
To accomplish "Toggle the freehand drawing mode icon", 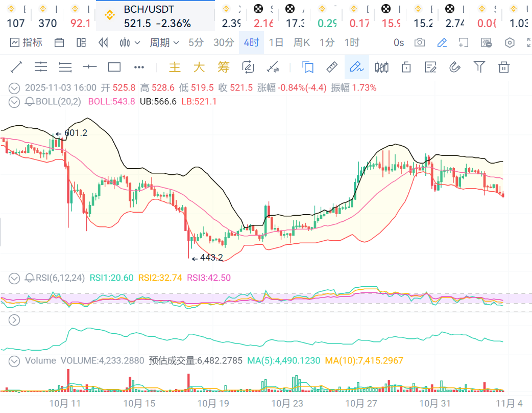I will [x=356, y=67].
